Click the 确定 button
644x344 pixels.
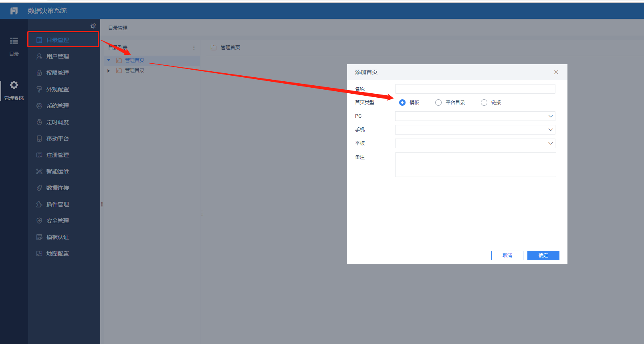coord(543,255)
